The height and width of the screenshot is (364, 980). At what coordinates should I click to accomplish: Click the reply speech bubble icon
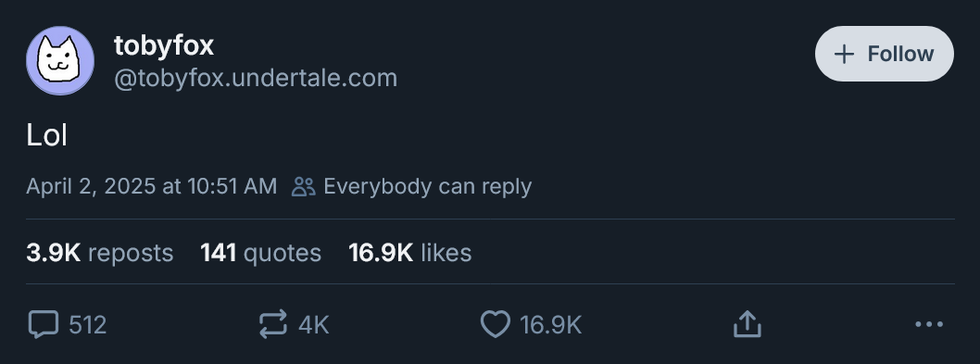pos(44,324)
